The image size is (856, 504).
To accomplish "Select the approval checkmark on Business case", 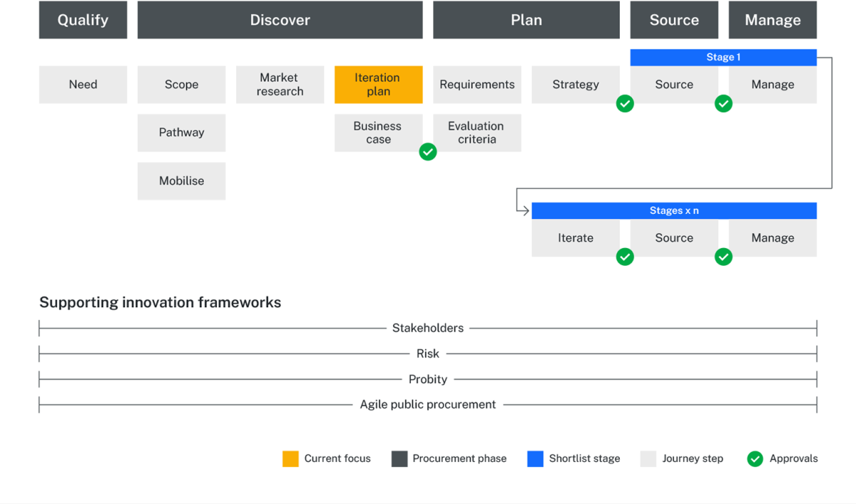I will tap(428, 152).
